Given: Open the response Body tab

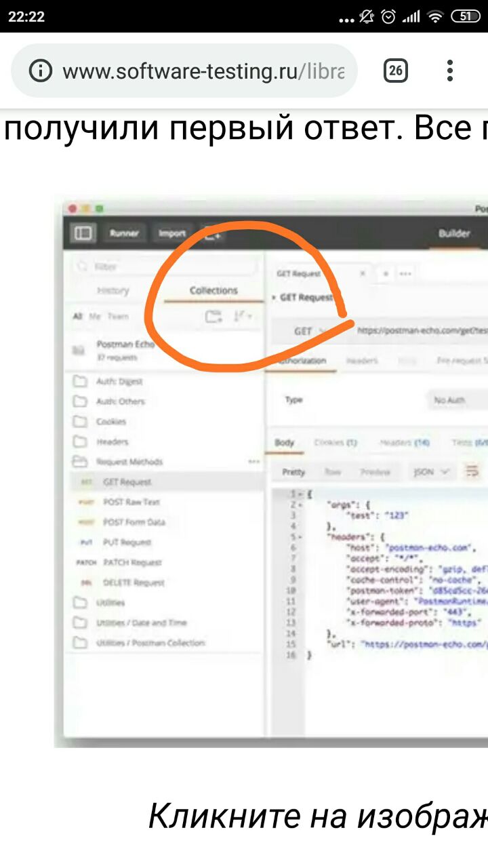Looking at the screenshot, I should pos(285,443).
